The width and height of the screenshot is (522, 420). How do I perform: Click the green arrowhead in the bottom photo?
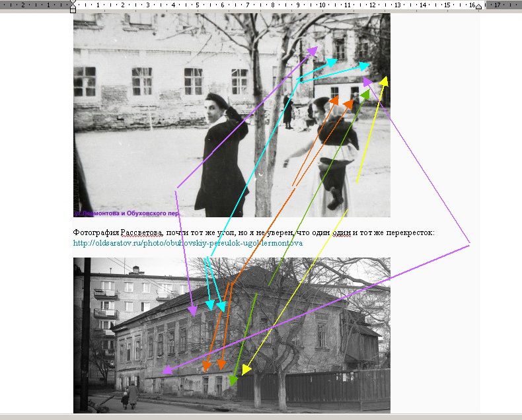pos(233,380)
